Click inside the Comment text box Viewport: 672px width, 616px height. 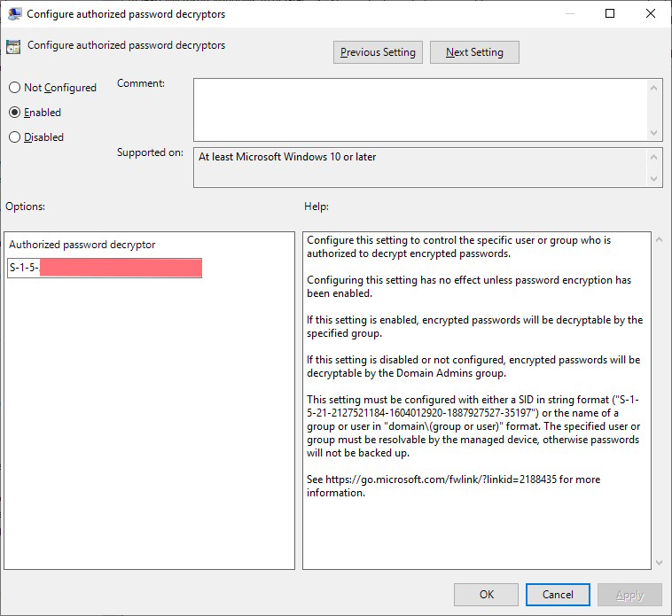click(x=420, y=109)
